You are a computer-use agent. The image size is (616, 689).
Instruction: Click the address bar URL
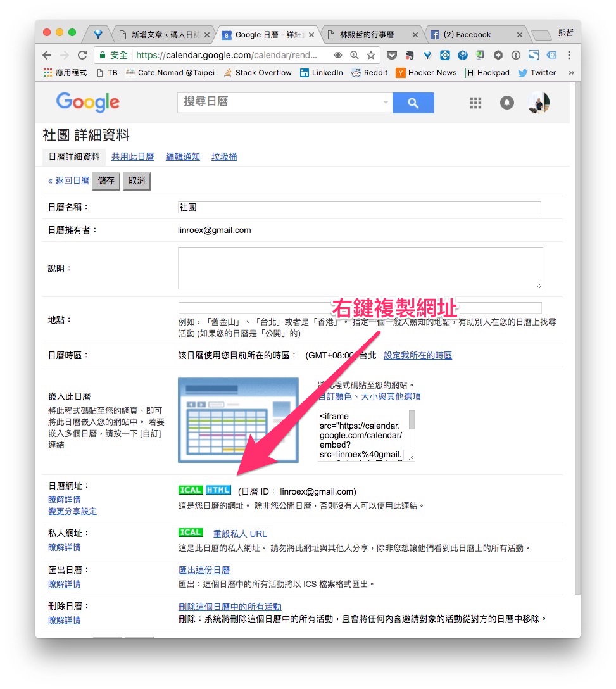click(226, 55)
